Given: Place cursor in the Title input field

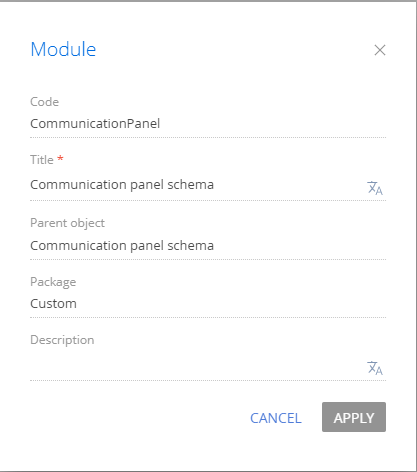Looking at the screenshot, I should click(x=197, y=185).
